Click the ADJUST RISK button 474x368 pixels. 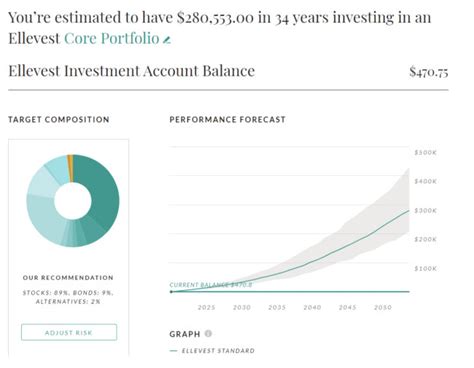(69, 332)
